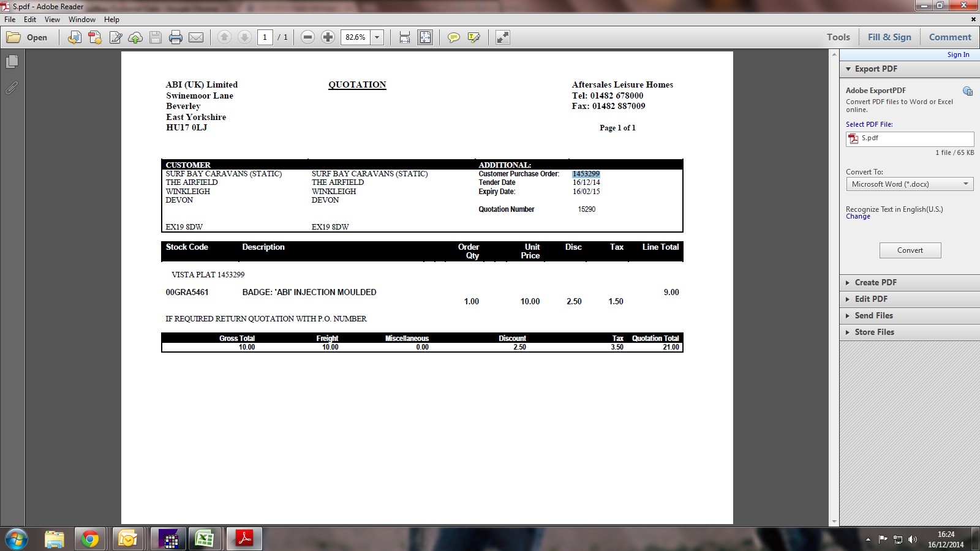Click the Open file toolbar button
The width and height of the screenshot is (980, 551).
point(27,37)
